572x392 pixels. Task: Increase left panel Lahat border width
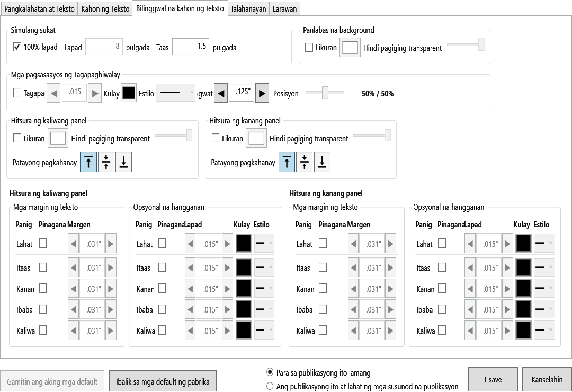click(x=227, y=244)
